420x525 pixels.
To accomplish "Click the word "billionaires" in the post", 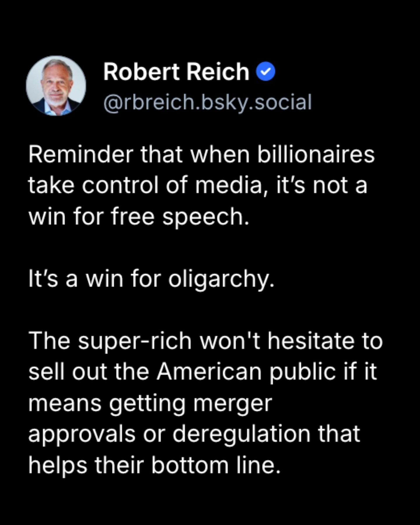I will click(x=316, y=155).
